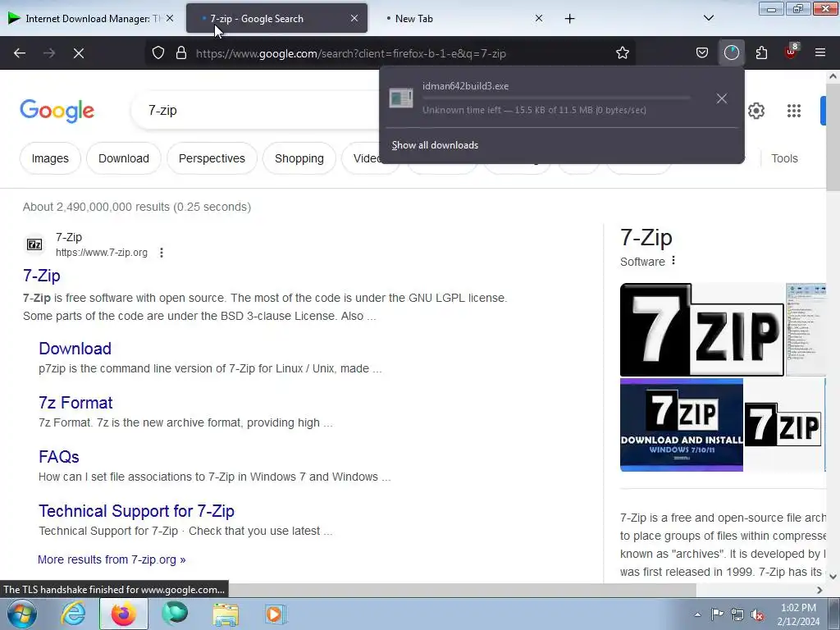Open the search Tools option

point(784,158)
